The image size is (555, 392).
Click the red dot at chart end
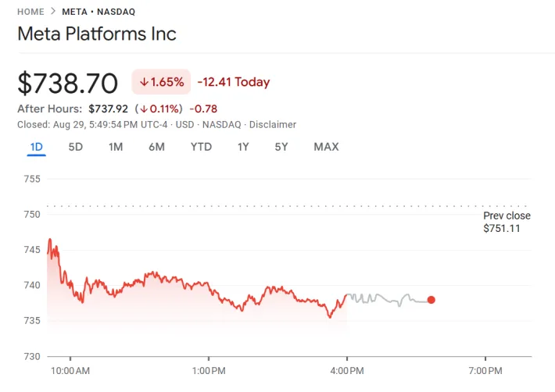pyautogui.click(x=431, y=300)
